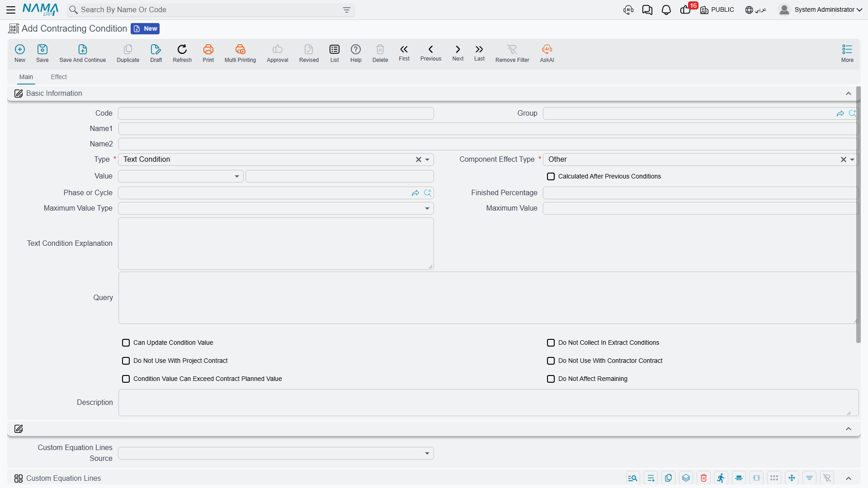Switch language to Arabic
This screenshot has height=488, width=868.
(x=756, y=9)
